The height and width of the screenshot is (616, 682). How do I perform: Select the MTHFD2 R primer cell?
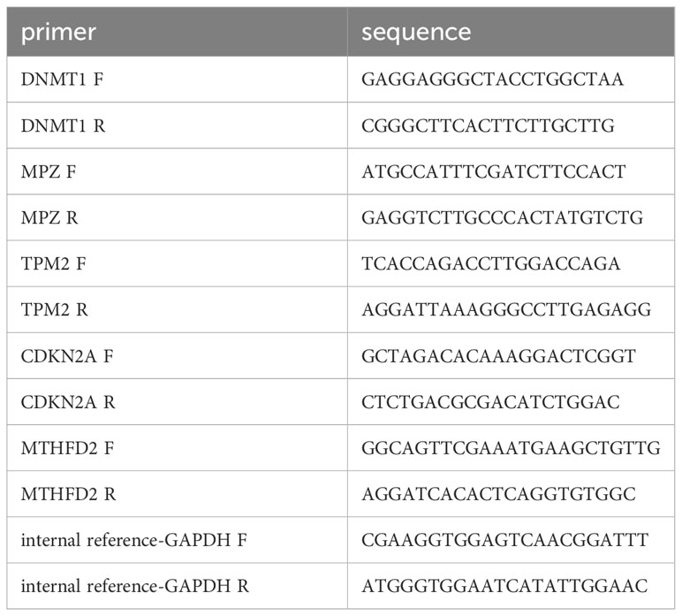(x=177, y=494)
